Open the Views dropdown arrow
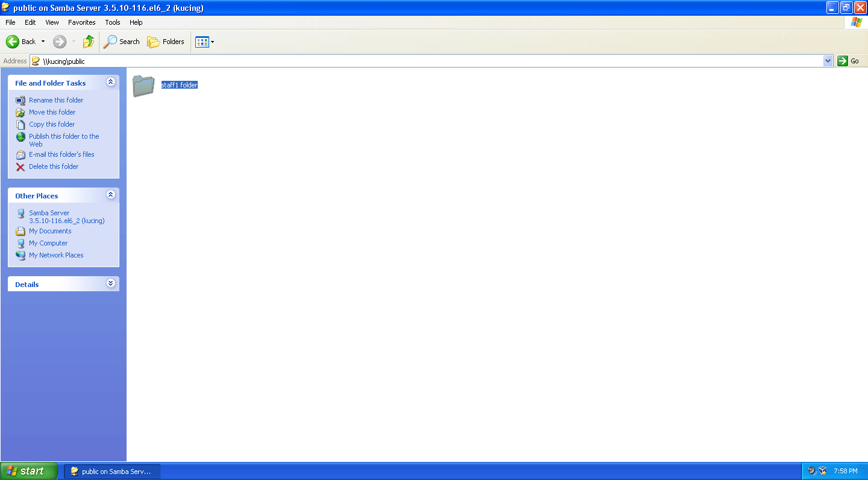Viewport: 868px width, 480px height. point(212,42)
